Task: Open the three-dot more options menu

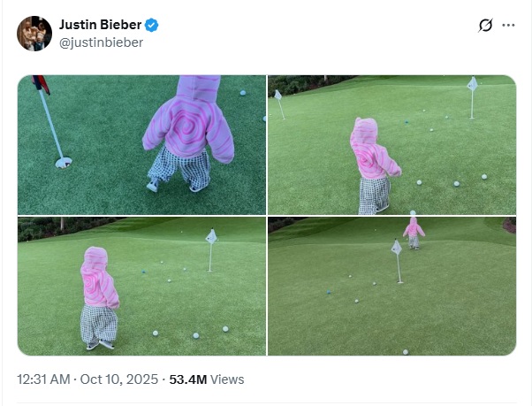Action: tap(508, 25)
